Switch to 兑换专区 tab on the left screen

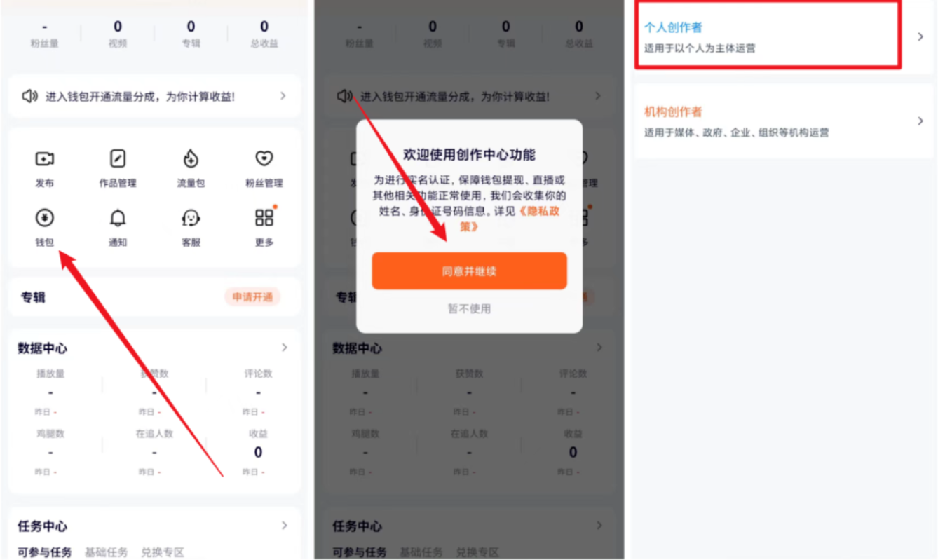163,552
